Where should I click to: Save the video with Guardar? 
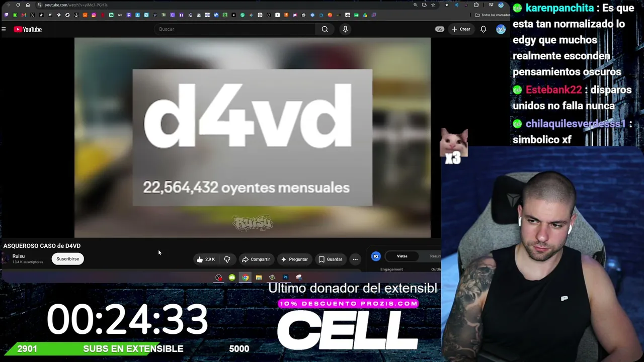click(x=331, y=259)
